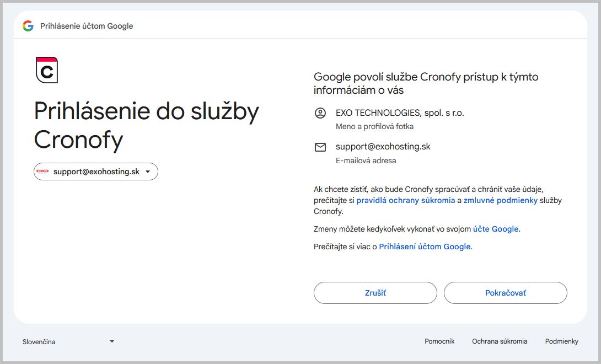Open Ochrana súkromia in the footer

tap(500, 341)
